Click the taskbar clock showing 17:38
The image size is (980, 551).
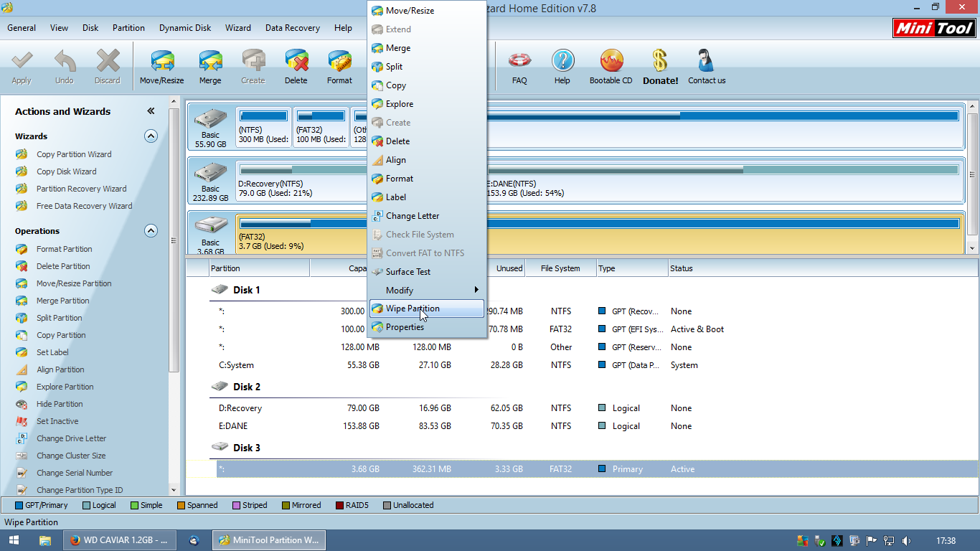tap(946, 540)
